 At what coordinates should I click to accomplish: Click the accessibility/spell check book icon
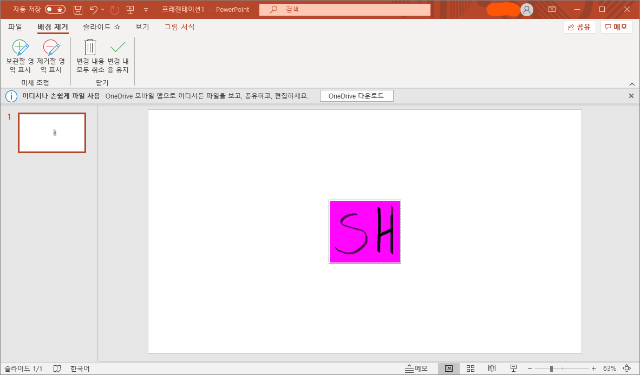click(x=57, y=368)
